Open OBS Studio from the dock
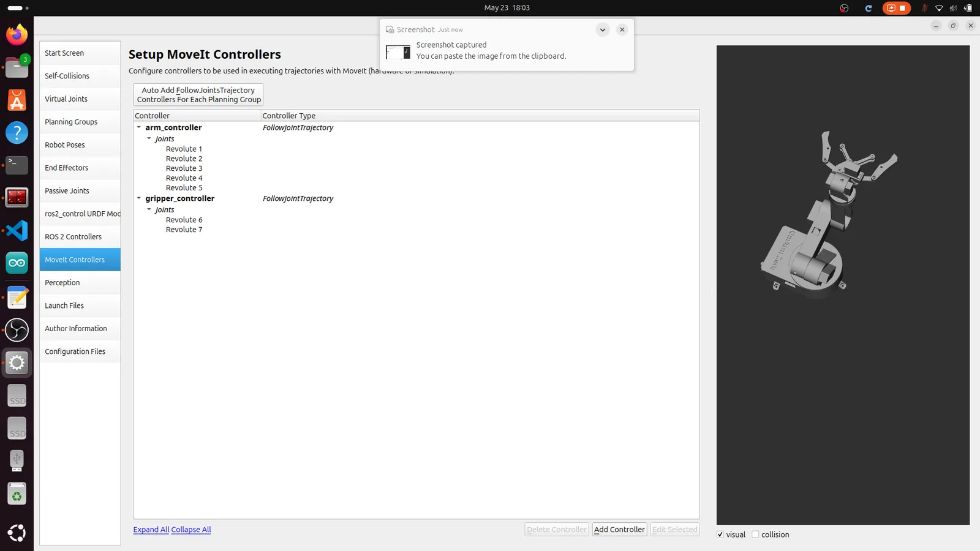Viewport: 980px width, 551px height. [x=17, y=330]
